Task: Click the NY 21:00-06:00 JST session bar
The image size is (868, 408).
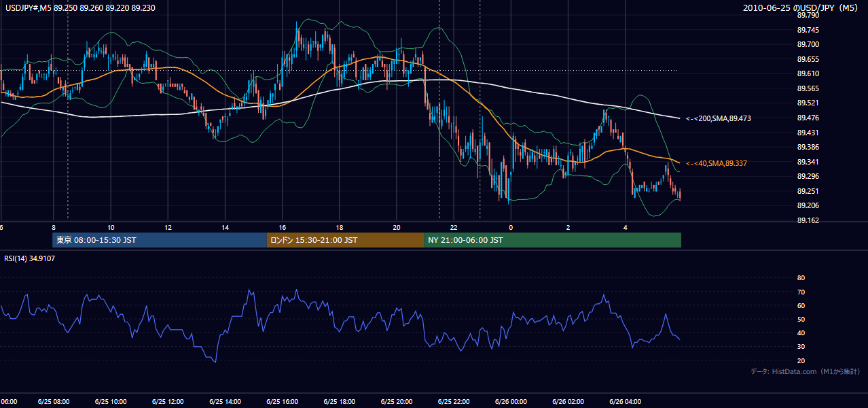Action: [x=552, y=240]
